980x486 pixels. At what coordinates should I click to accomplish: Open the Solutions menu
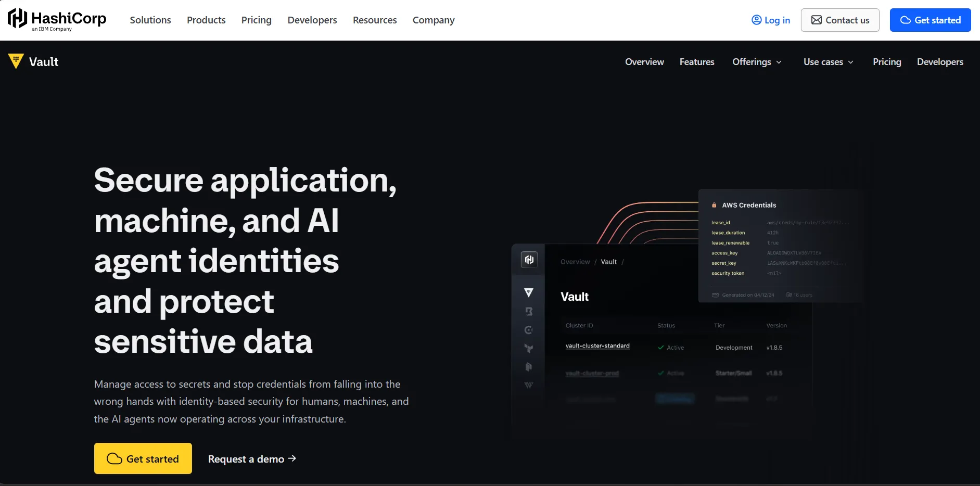tap(150, 20)
